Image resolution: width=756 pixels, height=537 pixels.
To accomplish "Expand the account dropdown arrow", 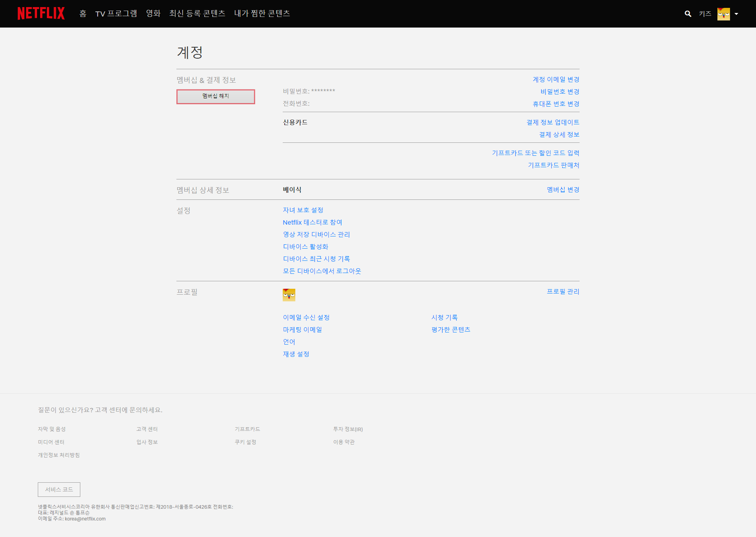I will pyautogui.click(x=736, y=14).
